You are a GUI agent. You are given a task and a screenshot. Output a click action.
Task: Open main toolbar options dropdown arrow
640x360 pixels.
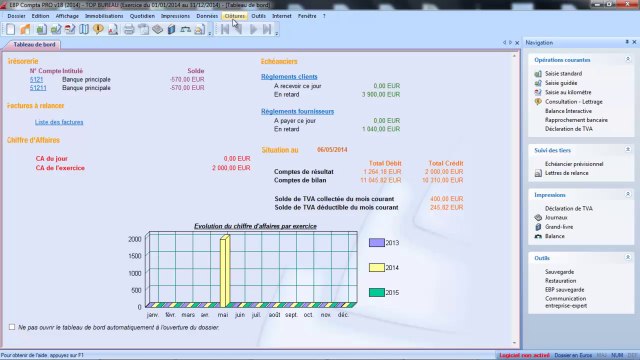(x=210, y=33)
